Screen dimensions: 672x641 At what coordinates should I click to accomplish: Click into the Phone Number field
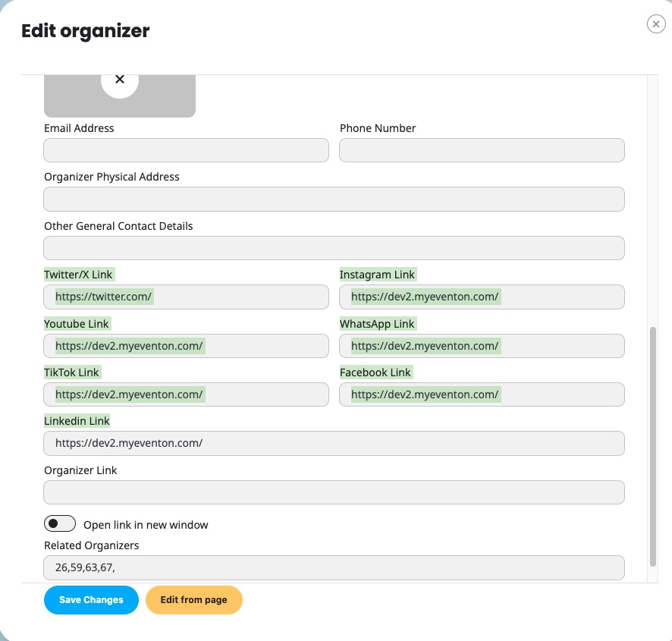[x=482, y=150]
